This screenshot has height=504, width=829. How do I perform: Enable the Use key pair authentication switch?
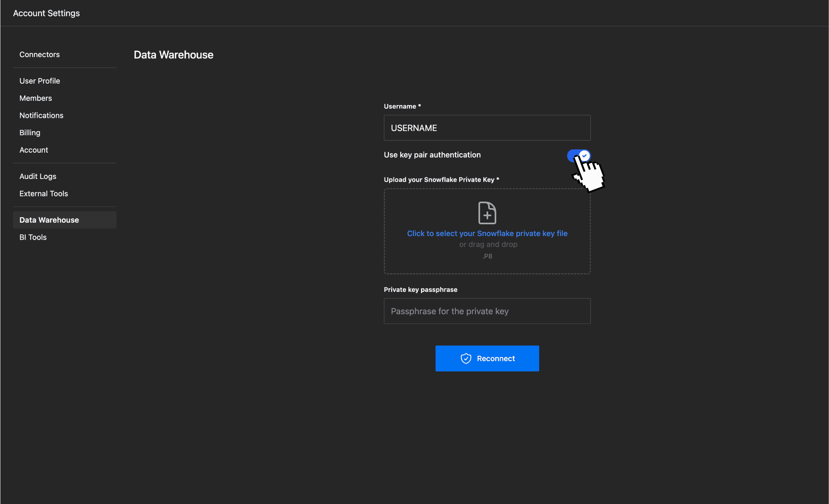click(x=578, y=155)
